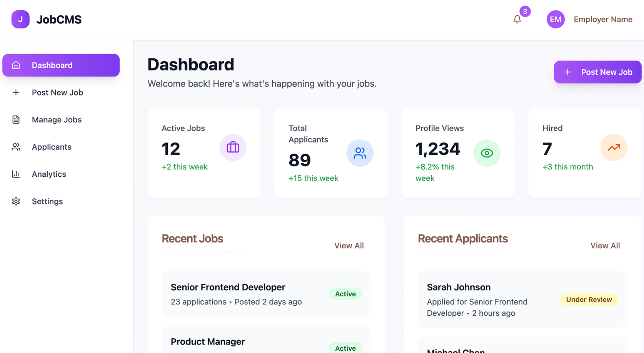Viewport: 644px width, 353px height.
Task: Click the Under Review status badge
Action: pyautogui.click(x=589, y=299)
